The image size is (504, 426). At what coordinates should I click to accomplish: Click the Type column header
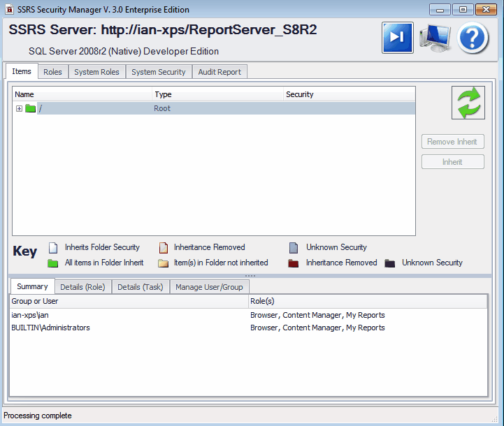[x=217, y=94]
